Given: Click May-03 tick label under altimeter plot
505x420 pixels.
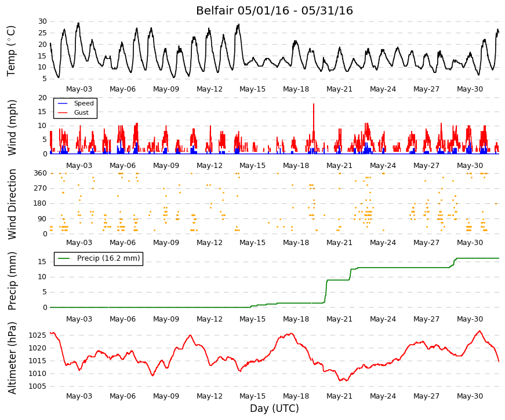Looking at the screenshot, I should pos(79,396).
